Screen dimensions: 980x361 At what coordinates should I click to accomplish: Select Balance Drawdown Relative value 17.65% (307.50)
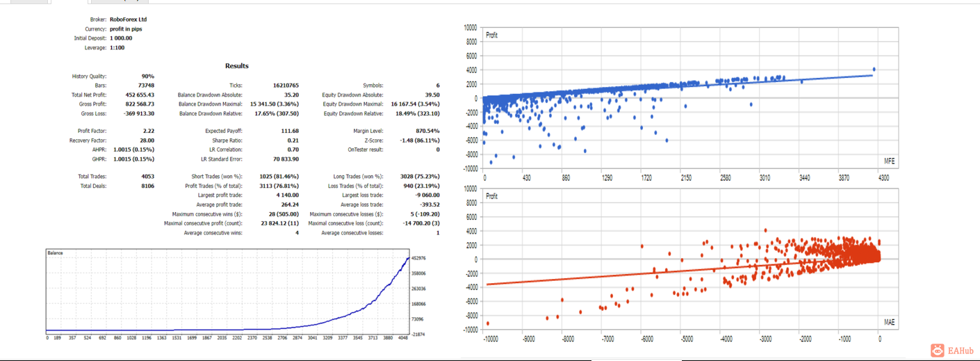click(x=276, y=113)
